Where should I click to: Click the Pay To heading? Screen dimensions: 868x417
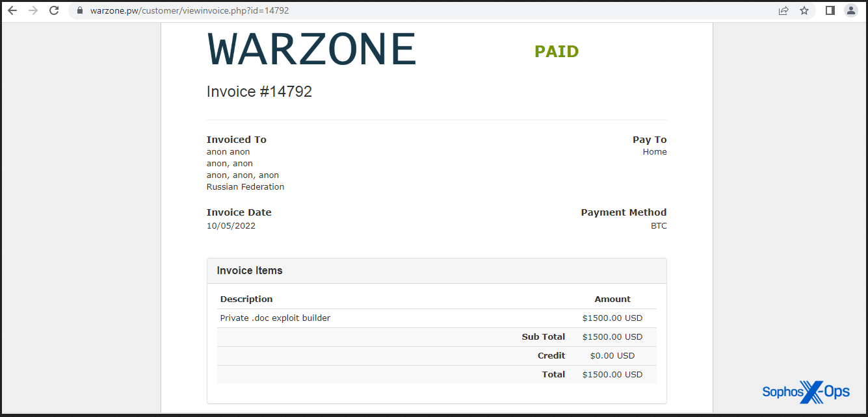point(650,140)
